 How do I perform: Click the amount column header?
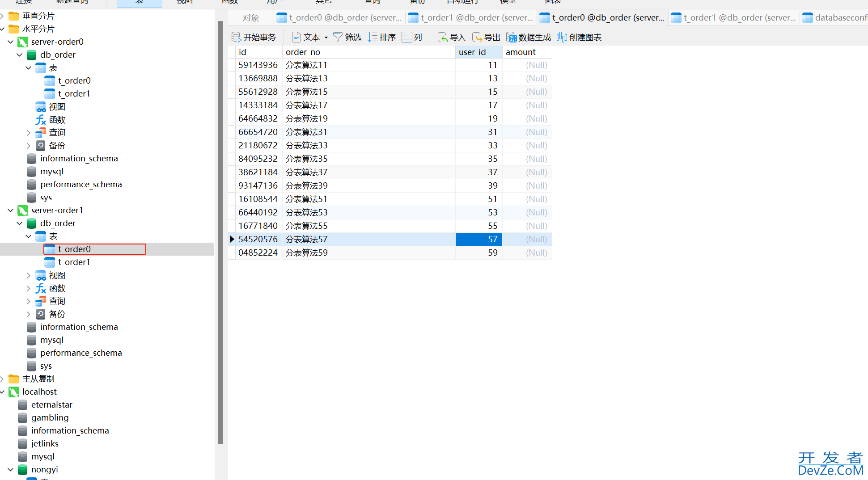(527, 52)
